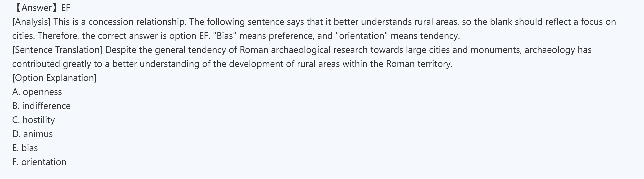Select option D. animus

point(33,134)
